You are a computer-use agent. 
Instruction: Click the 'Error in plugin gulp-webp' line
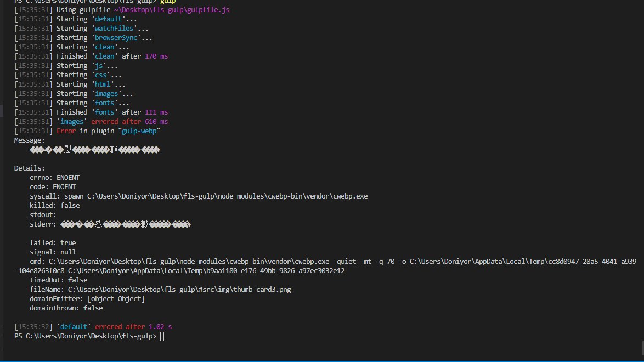87,131
